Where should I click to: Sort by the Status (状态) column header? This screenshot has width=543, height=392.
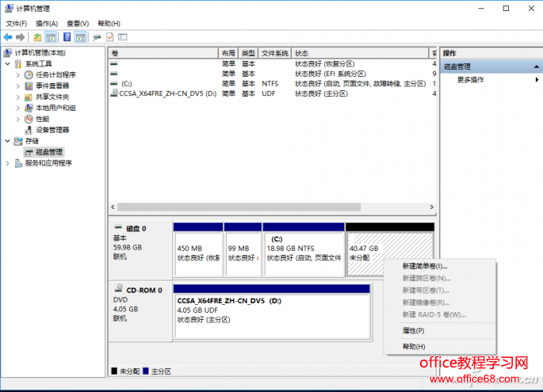(360, 53)
